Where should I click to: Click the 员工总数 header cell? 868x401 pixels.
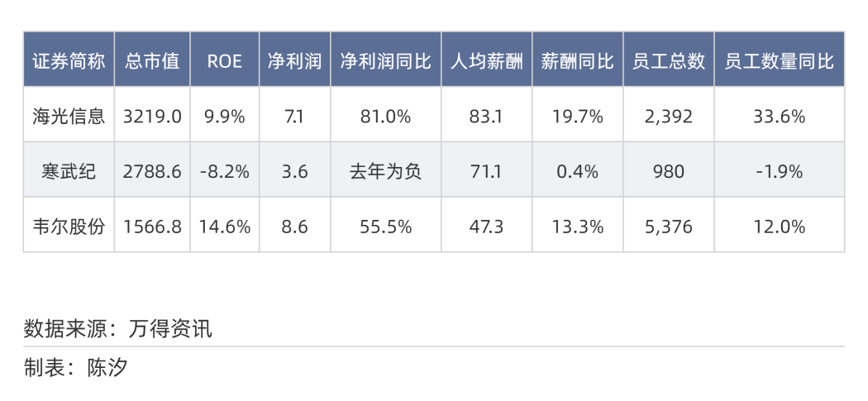coord(668,60)
